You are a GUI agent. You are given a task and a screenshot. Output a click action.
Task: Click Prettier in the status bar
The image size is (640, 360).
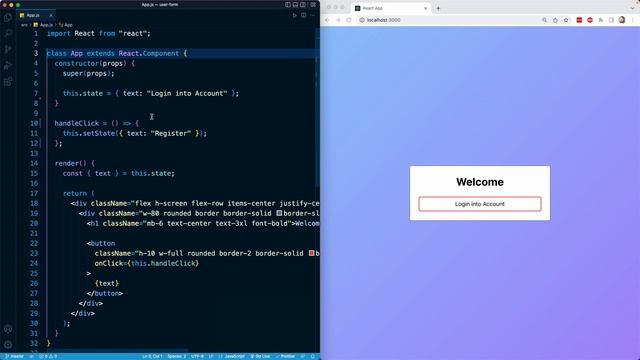(285, 356)
